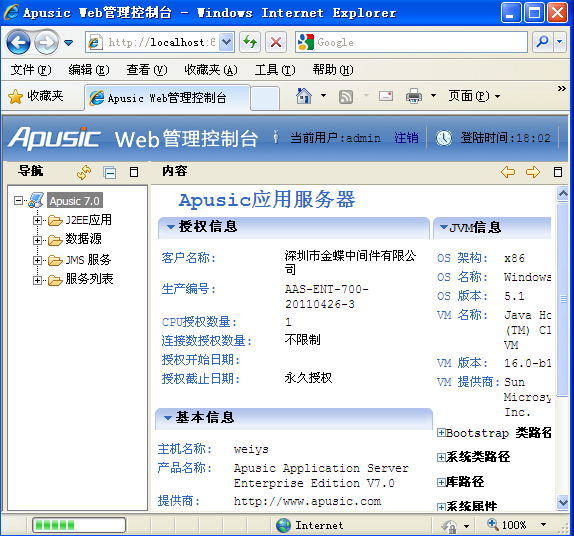Click the Home page icon
This screenshot has width=574, height=536.
304,96
